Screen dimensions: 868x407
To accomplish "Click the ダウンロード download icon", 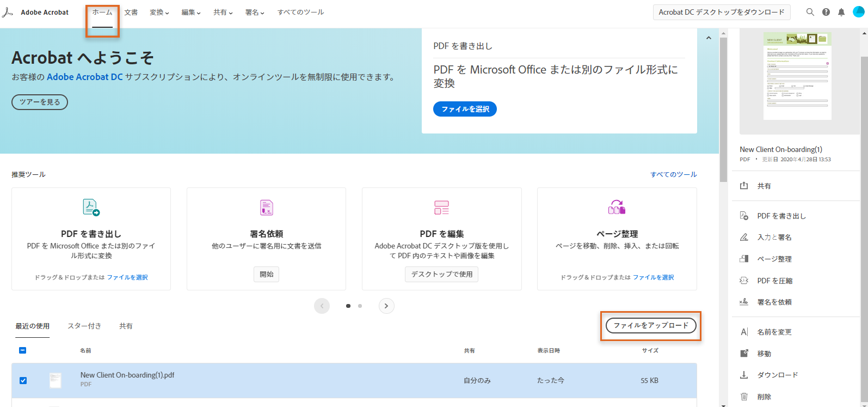I will (x=744, y=375).
